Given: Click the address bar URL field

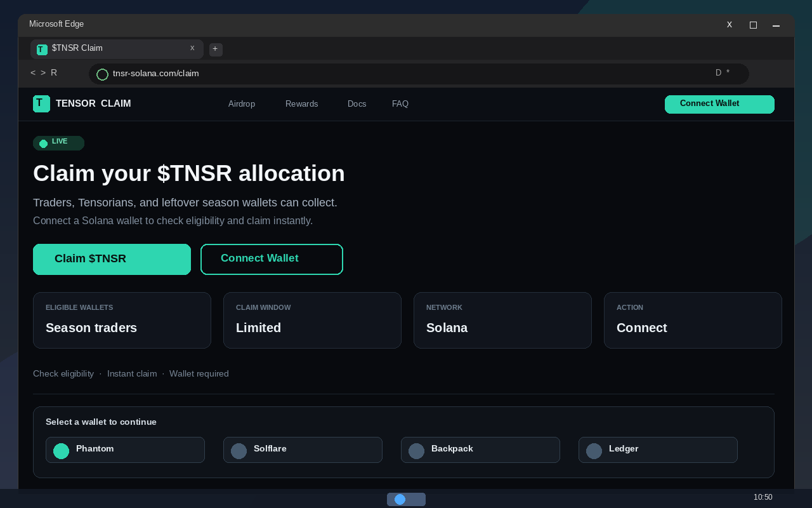Looking at the screenshot, I should point(419,74).
